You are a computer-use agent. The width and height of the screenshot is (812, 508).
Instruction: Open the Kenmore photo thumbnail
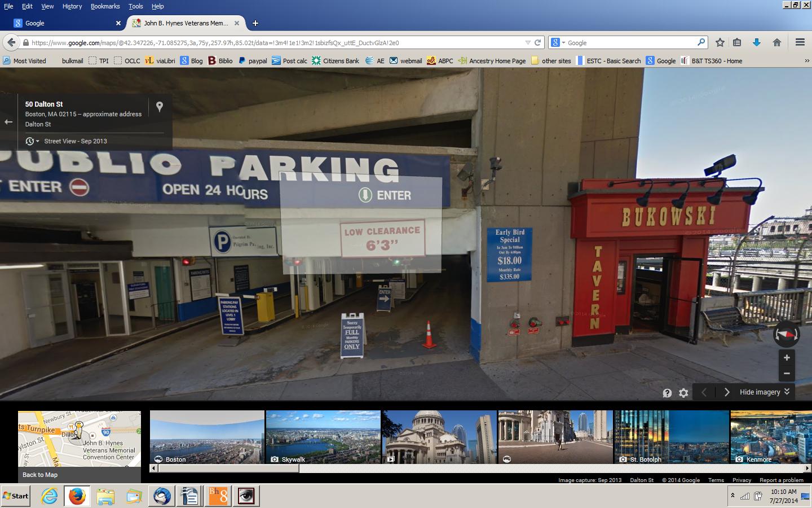pyautogui.click(x=771, y=437)
